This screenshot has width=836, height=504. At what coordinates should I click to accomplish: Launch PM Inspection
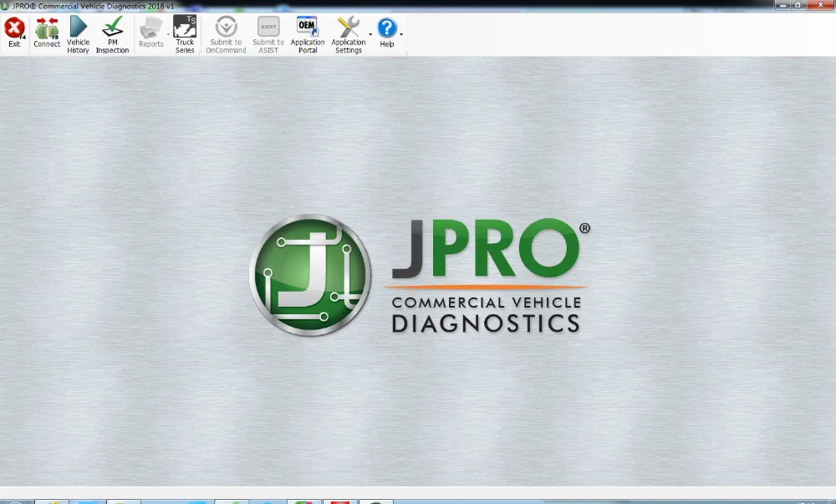pos(113,34)
